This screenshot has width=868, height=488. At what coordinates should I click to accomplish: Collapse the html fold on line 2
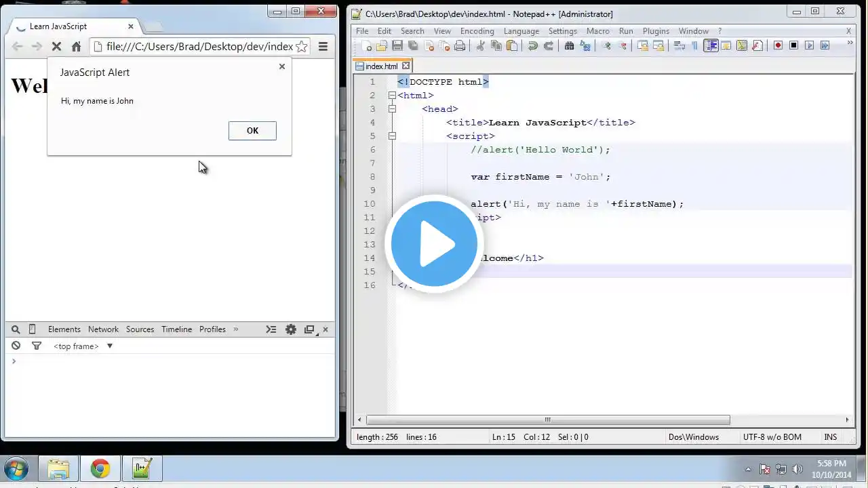392,96
